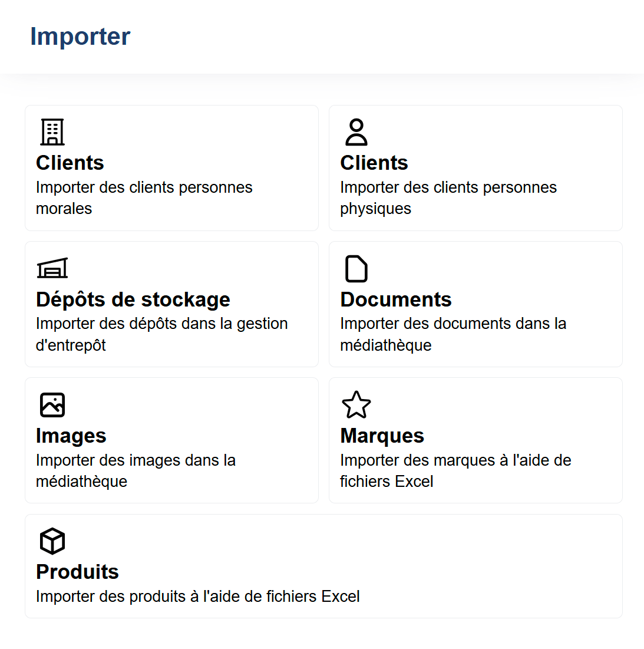Select the Marques import heading
644x649 pixels.
tap(382, 436)
